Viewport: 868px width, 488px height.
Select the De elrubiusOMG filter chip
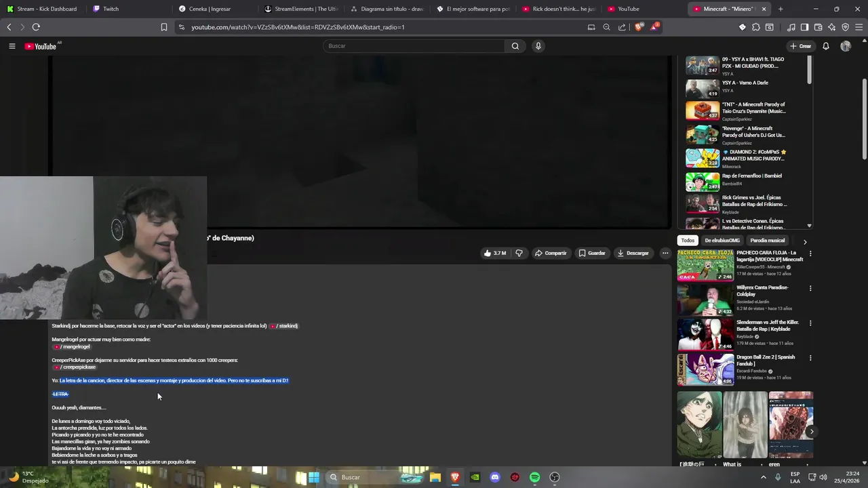click(x=722, y=241)
